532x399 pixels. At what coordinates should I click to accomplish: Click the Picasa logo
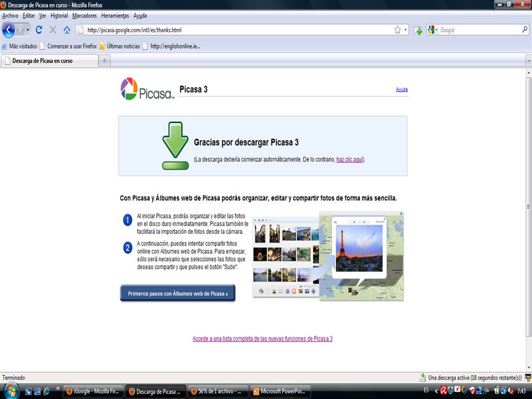pos(147,89)
